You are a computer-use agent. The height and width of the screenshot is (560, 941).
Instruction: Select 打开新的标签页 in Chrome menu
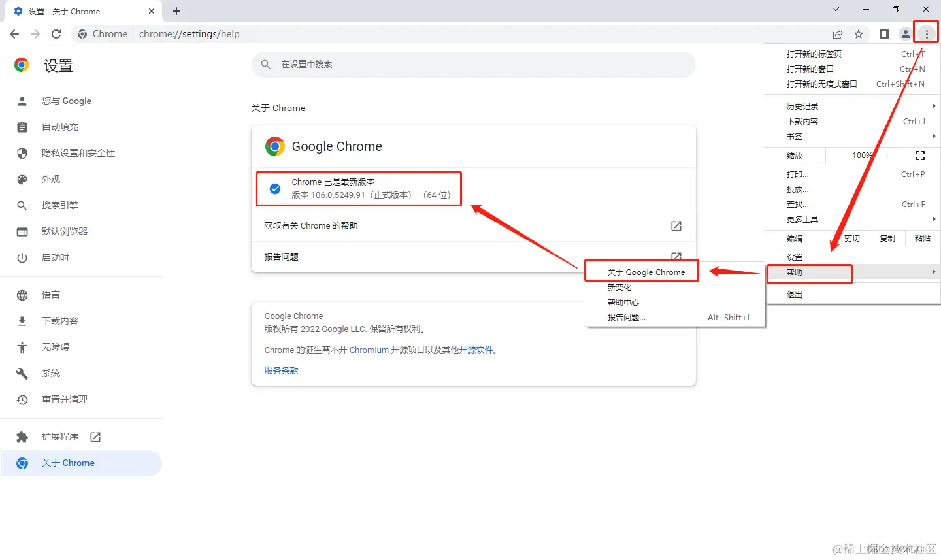click(852, 54)
